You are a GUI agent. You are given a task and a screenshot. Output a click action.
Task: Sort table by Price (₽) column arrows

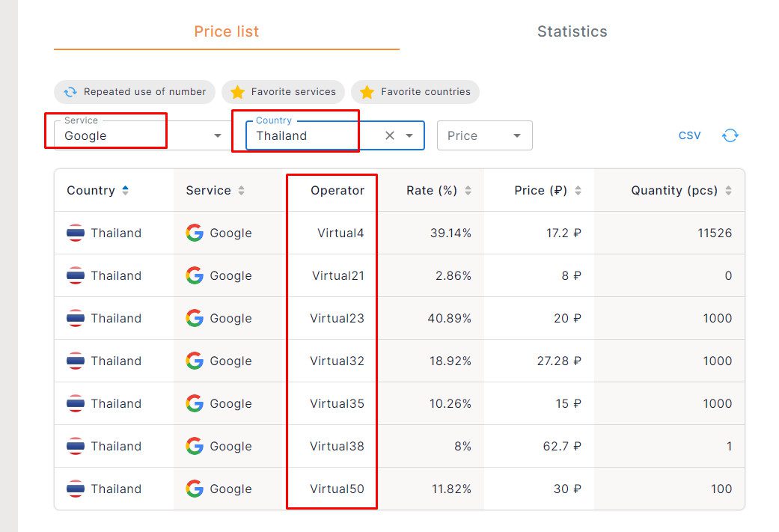(x=578, y=190)
